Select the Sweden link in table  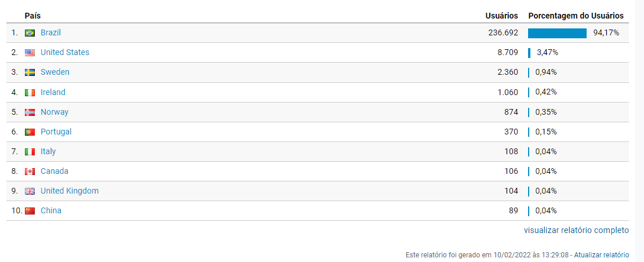pos(55,72)
